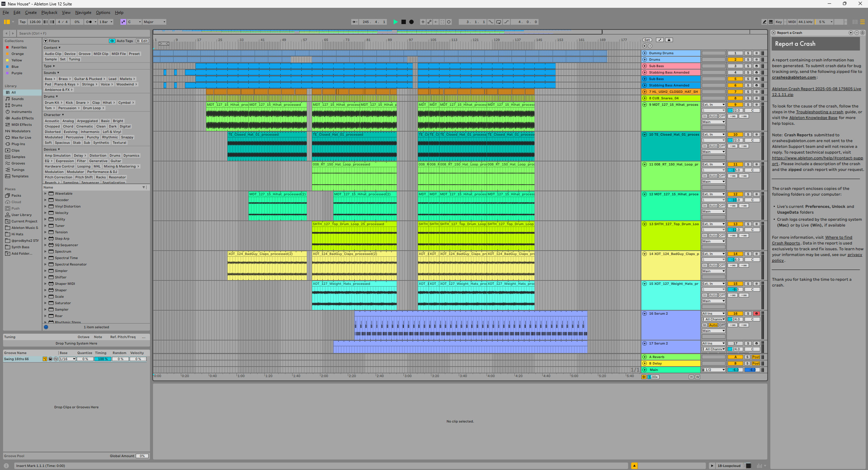Solo the Dummy Drums track
Viewport: 868px width, 470px height.
pos(748,53)
